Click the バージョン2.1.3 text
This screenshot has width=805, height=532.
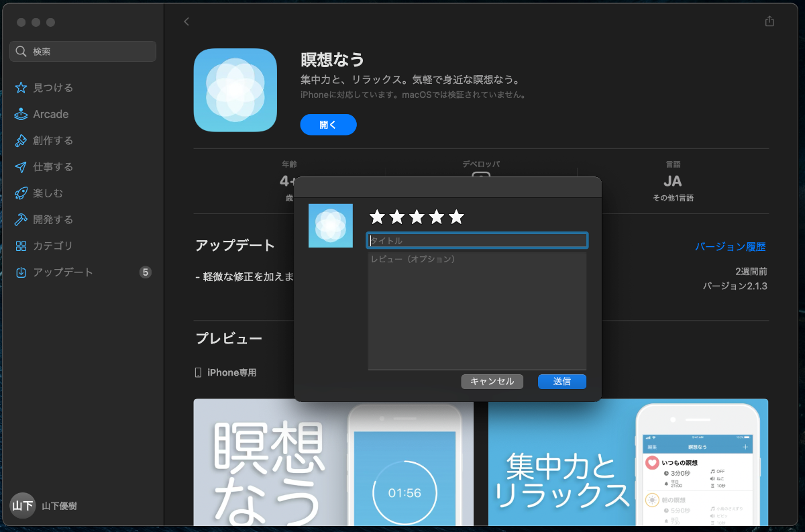[x=735, y=286]
